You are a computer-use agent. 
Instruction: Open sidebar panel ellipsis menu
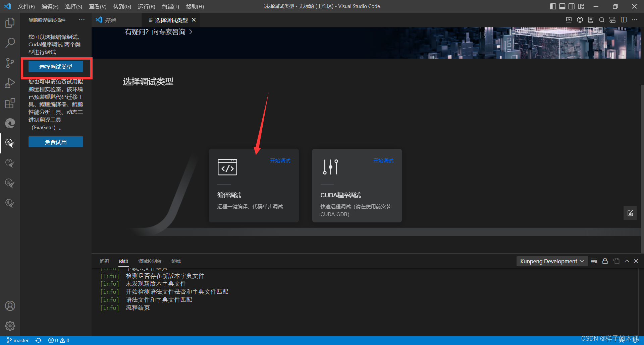82,20
